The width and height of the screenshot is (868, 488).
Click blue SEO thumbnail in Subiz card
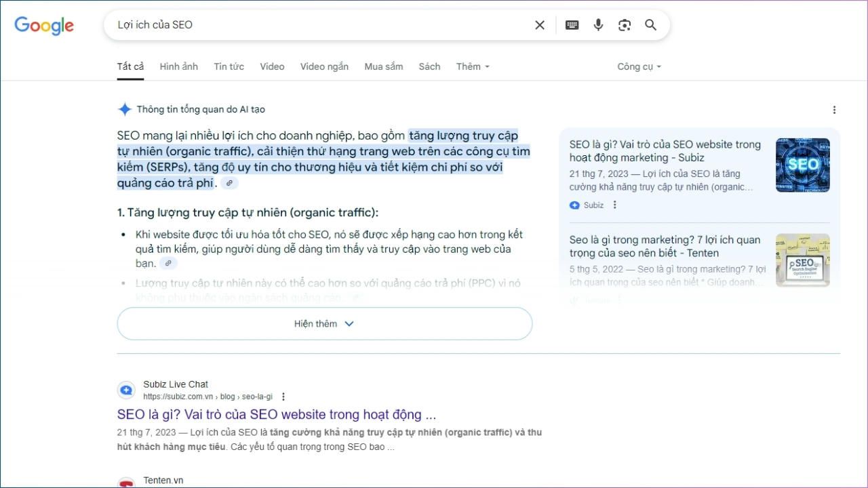coord(803,165)
